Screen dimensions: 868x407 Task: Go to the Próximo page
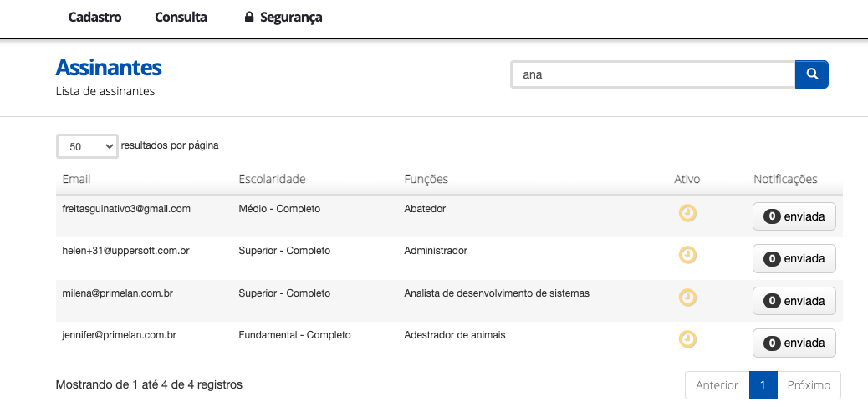(809, 385)
